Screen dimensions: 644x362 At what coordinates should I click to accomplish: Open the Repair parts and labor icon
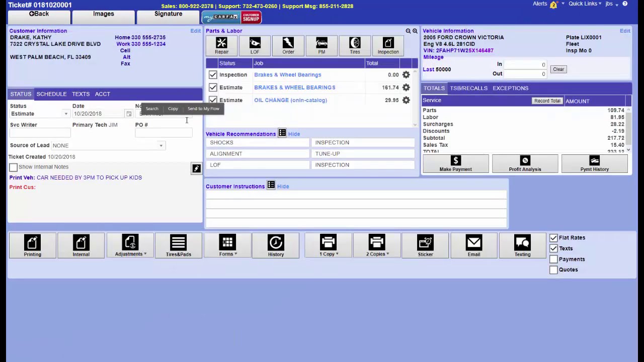tap(221, 46)
